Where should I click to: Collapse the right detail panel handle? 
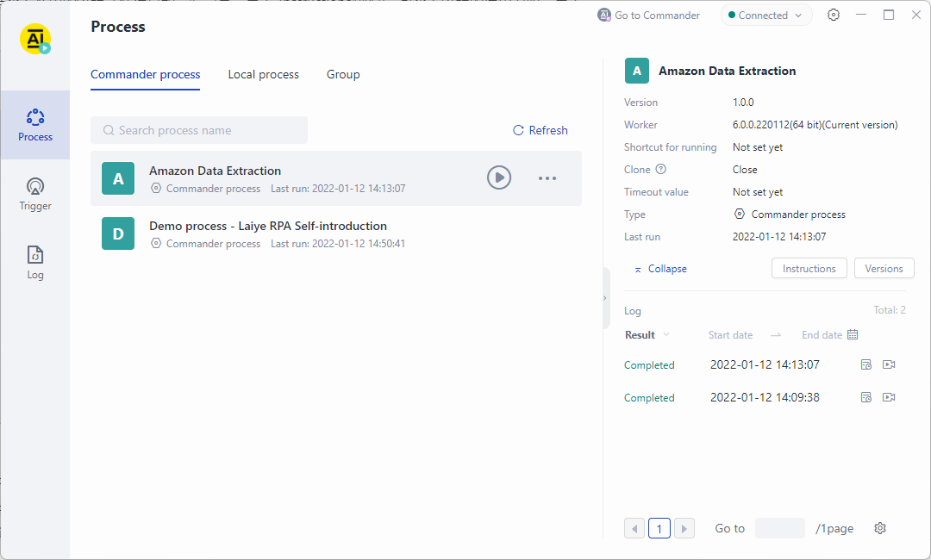click(x=604, y=298)
